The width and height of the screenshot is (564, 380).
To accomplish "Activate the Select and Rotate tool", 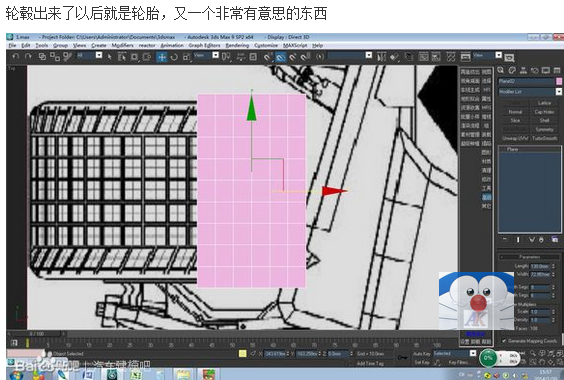I will tap(174, 57).
